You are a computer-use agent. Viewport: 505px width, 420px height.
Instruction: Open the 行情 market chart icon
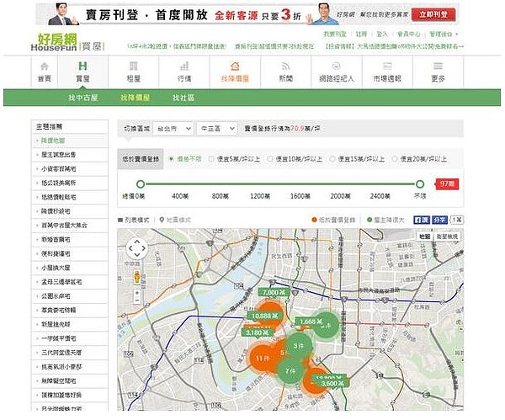pyautogui.click(x=184, y=66)
